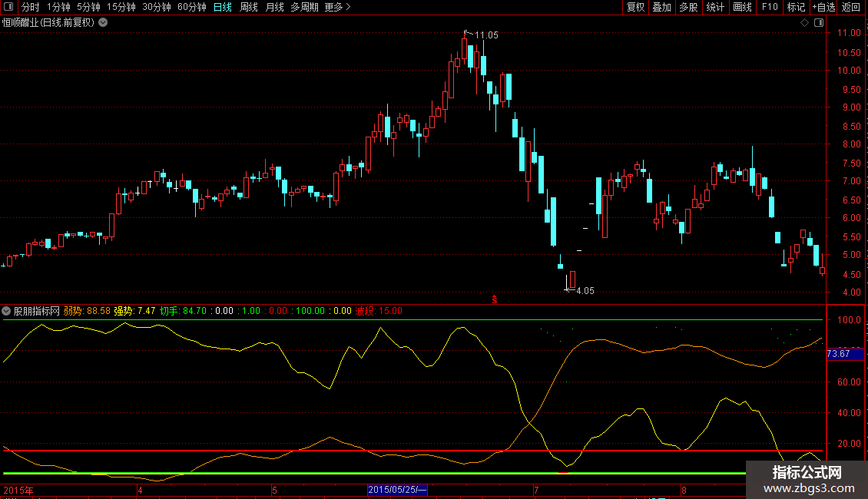The height and width of the screenshot is (499, 868).
Task: Select the 15分钟 period
Action: 121,7
